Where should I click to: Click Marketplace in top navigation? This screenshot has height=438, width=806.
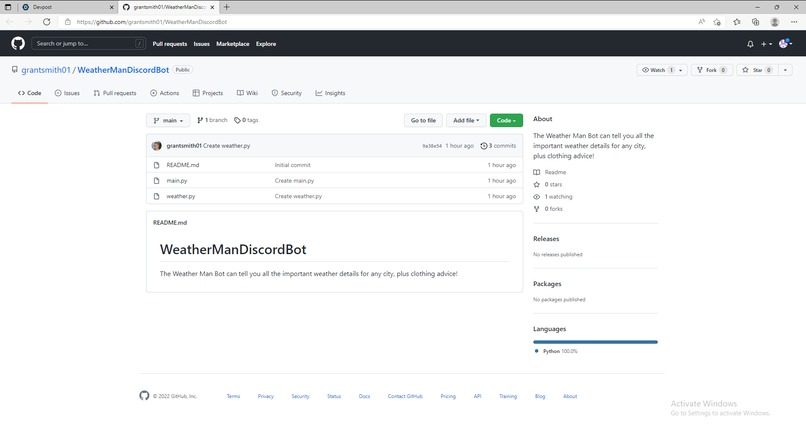pos(232,44)
